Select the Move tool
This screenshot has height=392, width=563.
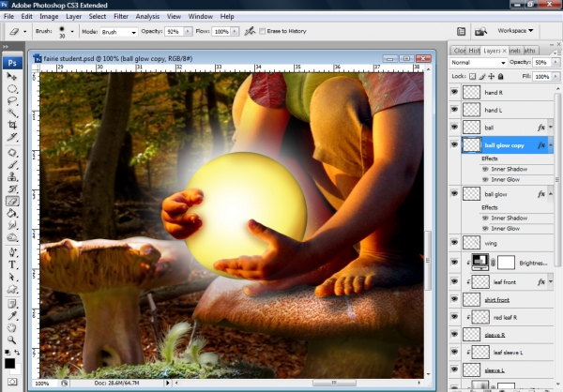(12, 77)
